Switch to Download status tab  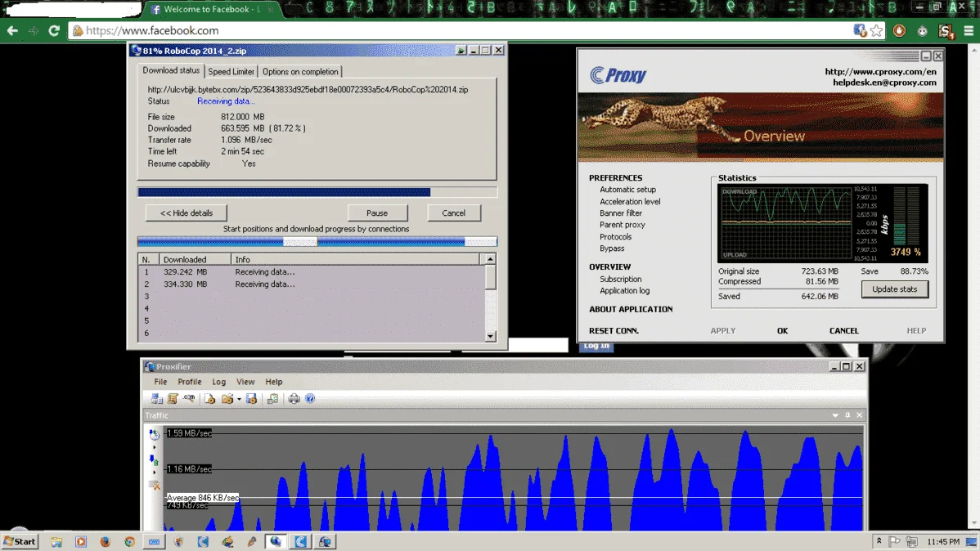[171, 70]
